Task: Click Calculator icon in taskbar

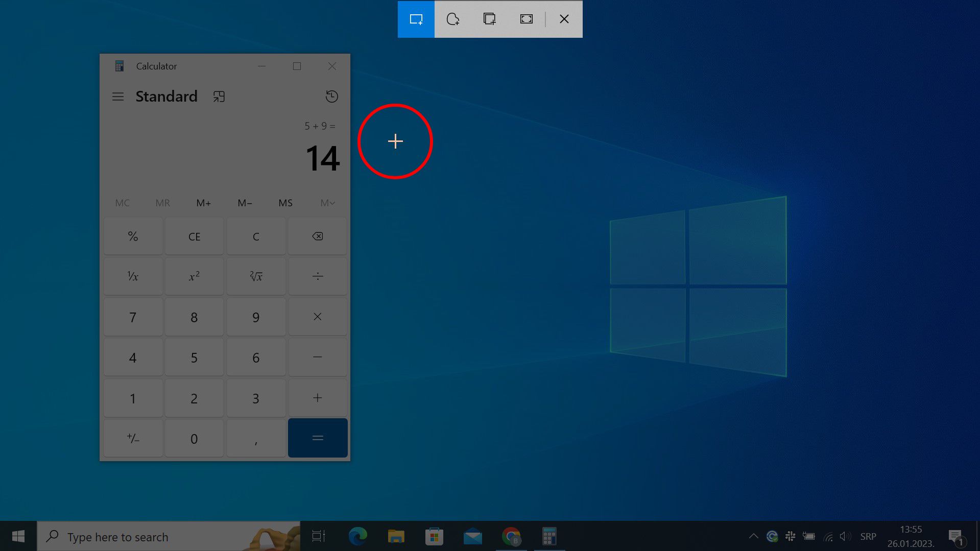Action: (549, 536)
